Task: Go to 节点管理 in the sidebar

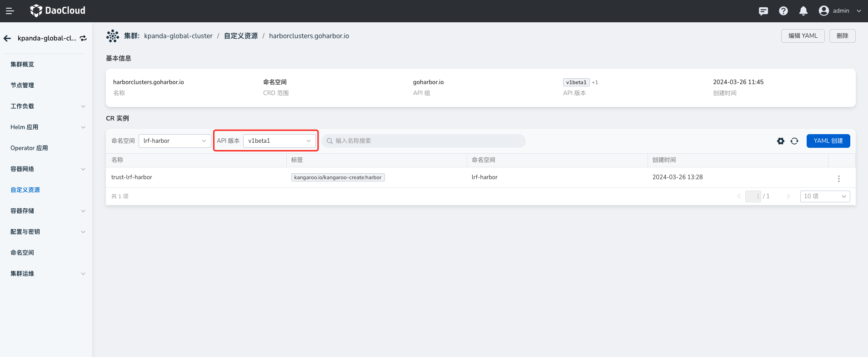Action: coord(22,85)
